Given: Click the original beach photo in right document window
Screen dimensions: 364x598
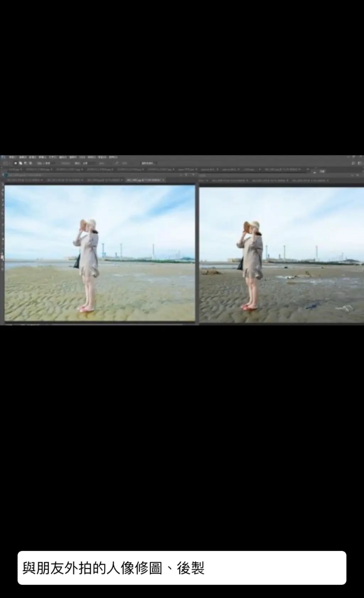Looking at the screenshot, I should [x=282, y=255].
